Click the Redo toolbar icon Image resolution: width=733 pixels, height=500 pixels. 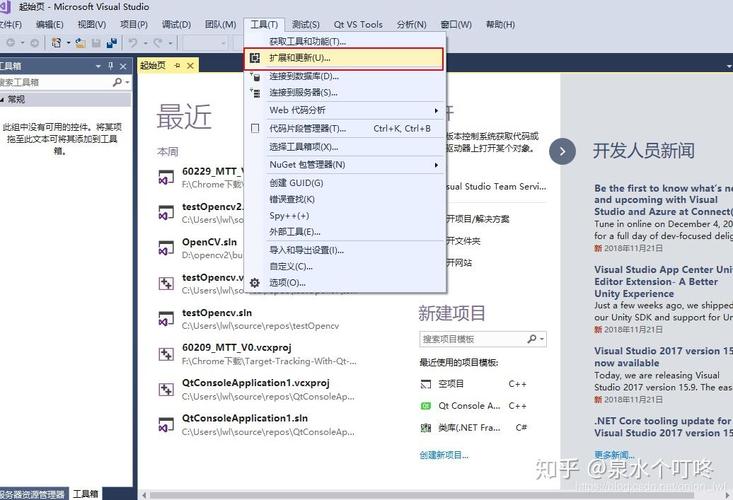coord(158,43)
